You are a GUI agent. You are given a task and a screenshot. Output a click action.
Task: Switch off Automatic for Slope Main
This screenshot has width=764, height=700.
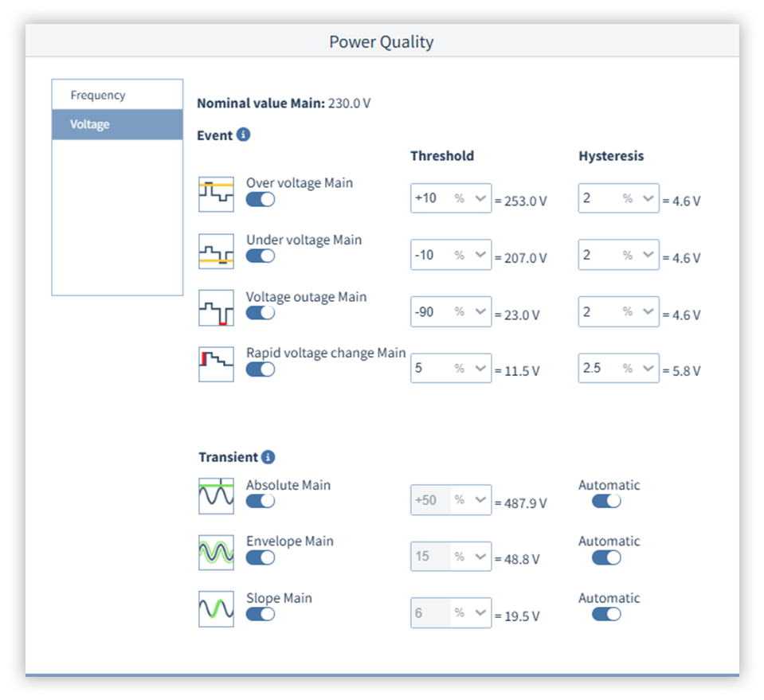click(x=607, y=614)
